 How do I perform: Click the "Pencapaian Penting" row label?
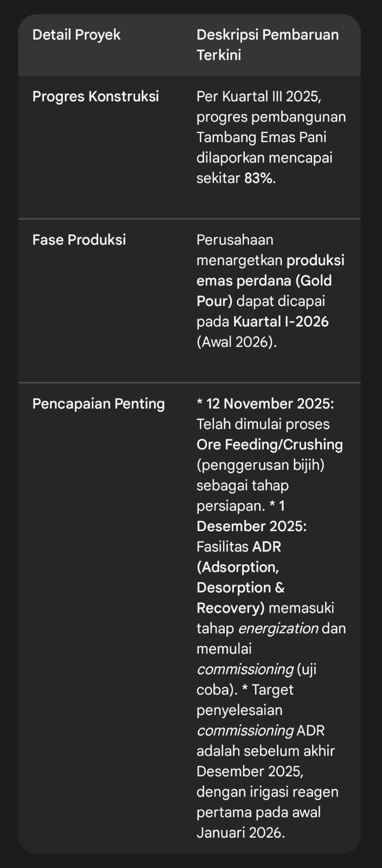[98, 404]
